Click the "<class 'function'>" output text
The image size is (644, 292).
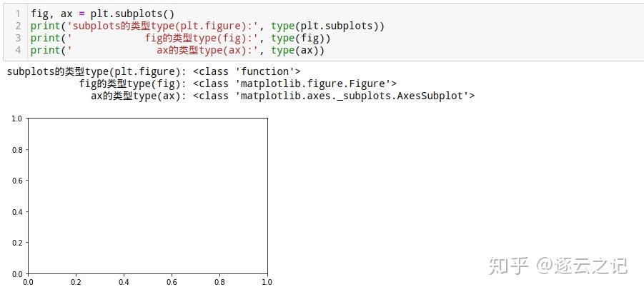coord(247,71)
